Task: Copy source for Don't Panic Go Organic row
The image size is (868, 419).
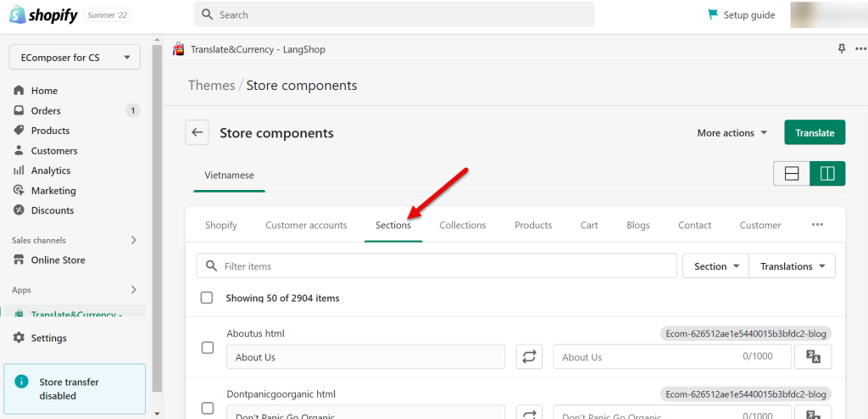Action: pyautogui.click(x=529, y=412)
